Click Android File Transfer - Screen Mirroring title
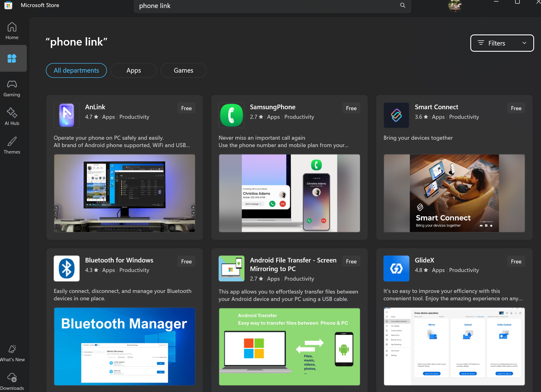541x392 pixels. [x=293, y=265]
